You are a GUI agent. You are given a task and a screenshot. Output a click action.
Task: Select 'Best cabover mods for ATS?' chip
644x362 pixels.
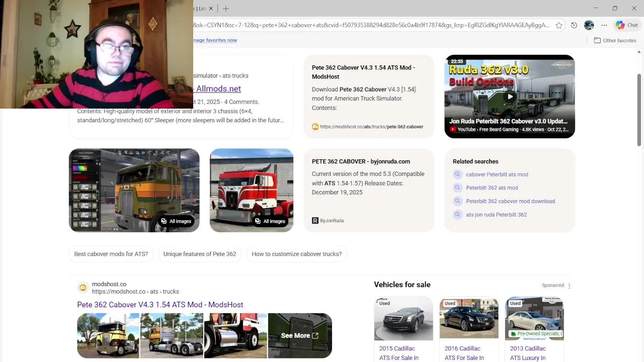(111, 254)
